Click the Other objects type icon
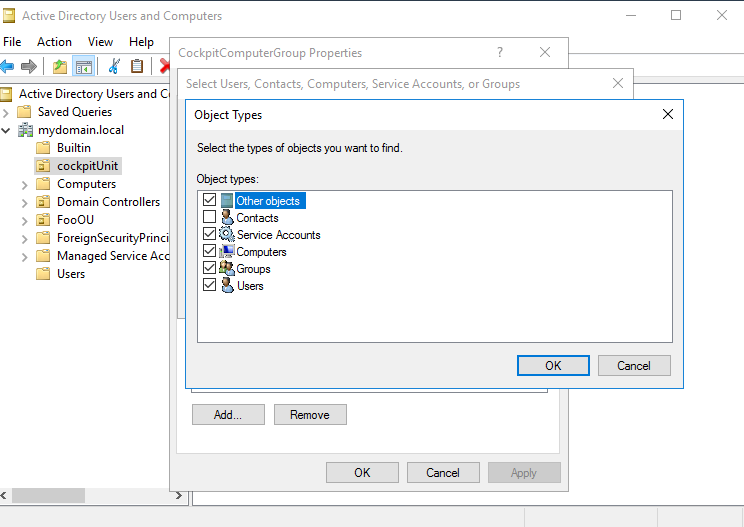This screenshot has height=527, width=744. click(x=227, y=201)
